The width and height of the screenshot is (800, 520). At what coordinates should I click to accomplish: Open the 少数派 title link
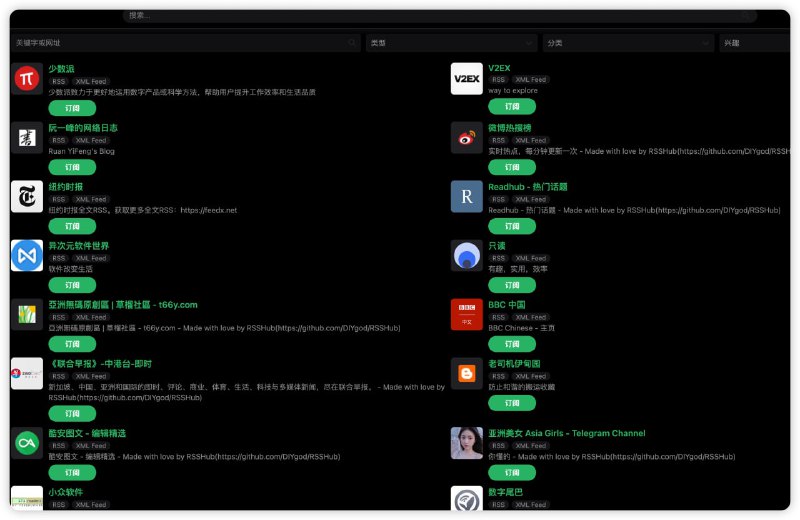pos(61,69)
